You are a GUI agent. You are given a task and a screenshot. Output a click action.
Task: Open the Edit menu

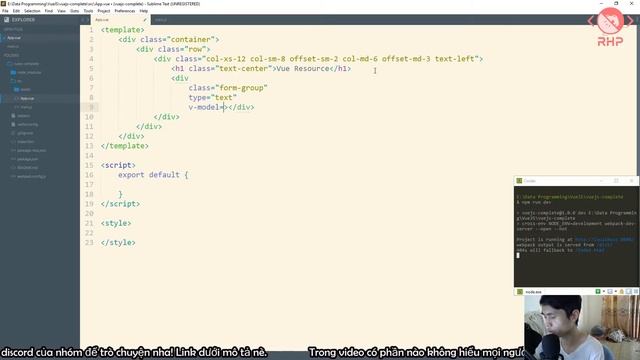pos(16,11)
